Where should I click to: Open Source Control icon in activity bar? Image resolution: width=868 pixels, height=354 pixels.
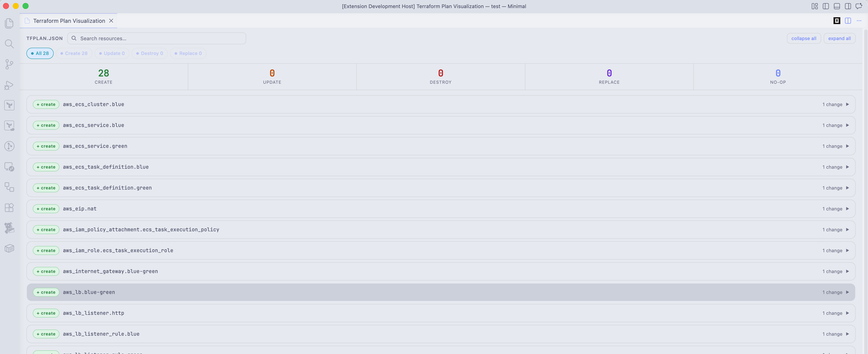[x=9, y=64]
